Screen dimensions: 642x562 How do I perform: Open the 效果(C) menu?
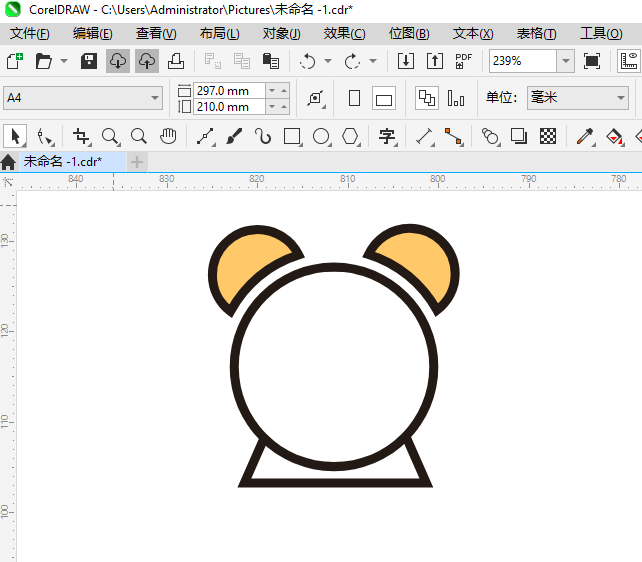pyautogui.click(x=344, y=33)
